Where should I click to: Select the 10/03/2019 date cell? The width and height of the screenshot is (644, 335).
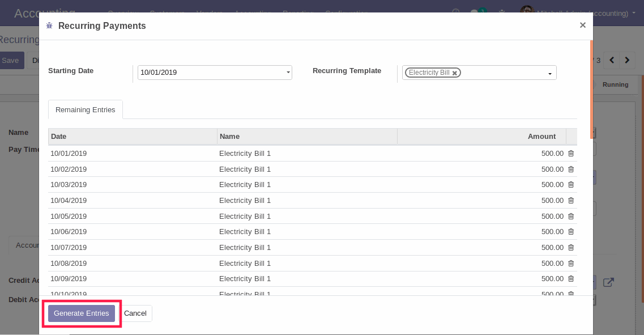coord(69,185)
